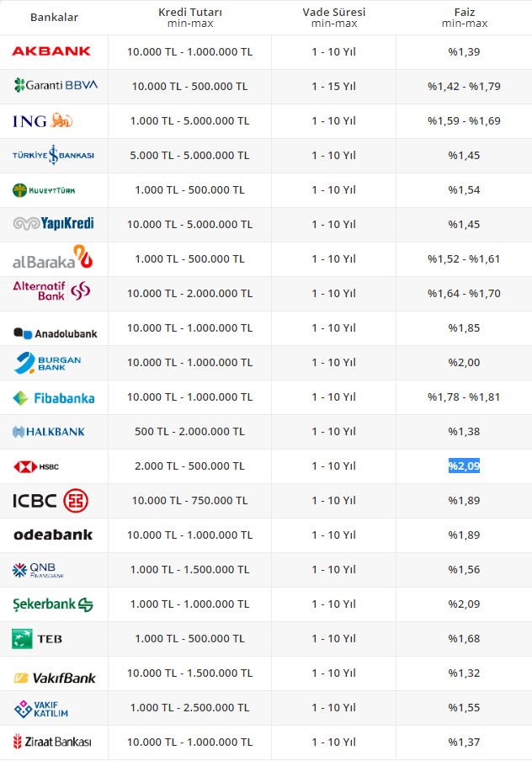Click the Garanti BBVA logo
Viewport: 532px width, 761px height.
point(56,85)
